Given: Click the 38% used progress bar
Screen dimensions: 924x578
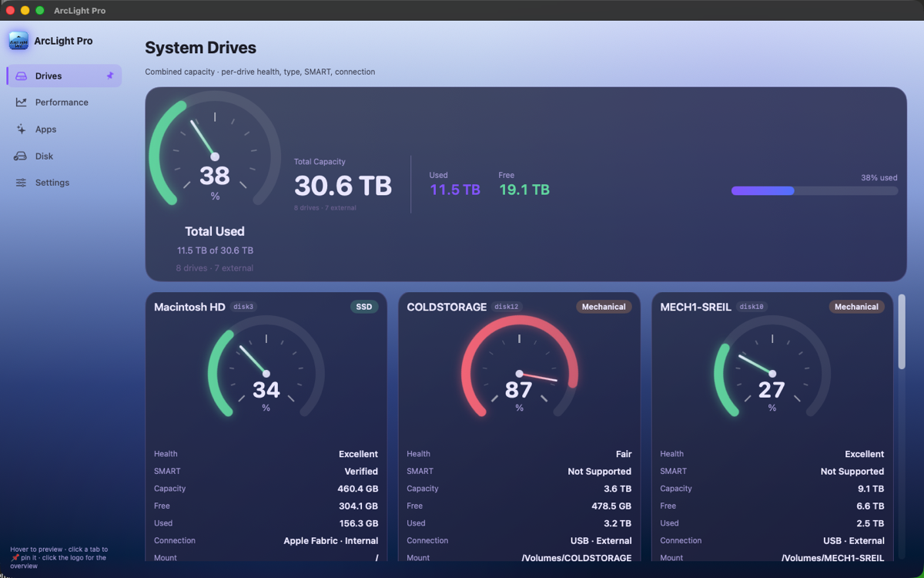Looking at the screenshot, I should [x=814, y=190].
